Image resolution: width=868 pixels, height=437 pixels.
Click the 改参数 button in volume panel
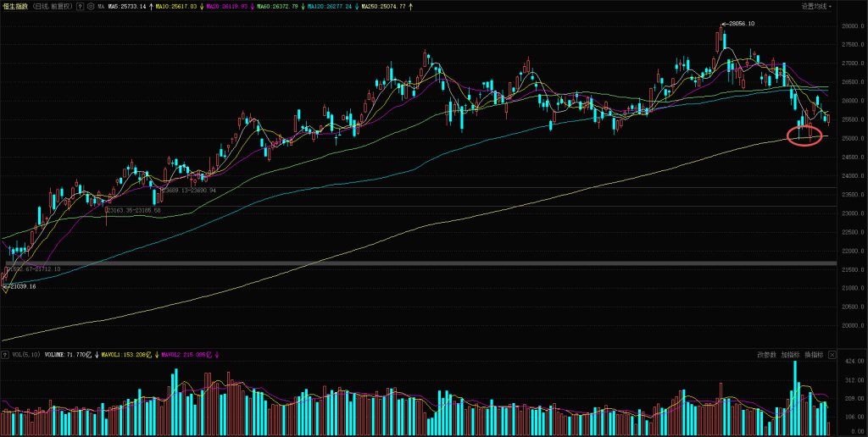pyautogui.click(x=766, y=355)
